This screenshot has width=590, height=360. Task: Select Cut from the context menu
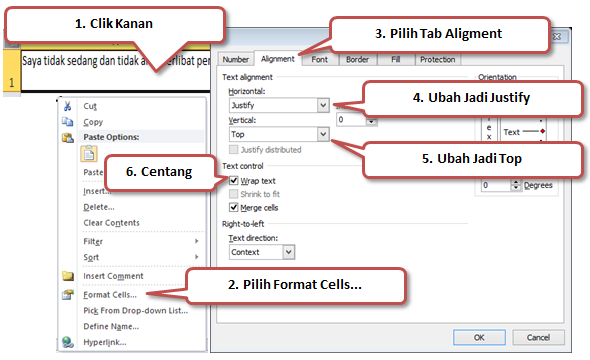[90, 106]
